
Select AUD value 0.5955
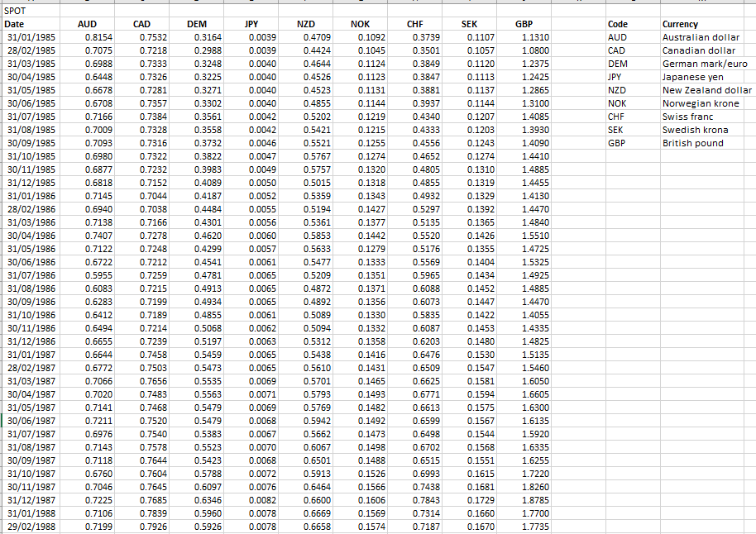(88, 275)
